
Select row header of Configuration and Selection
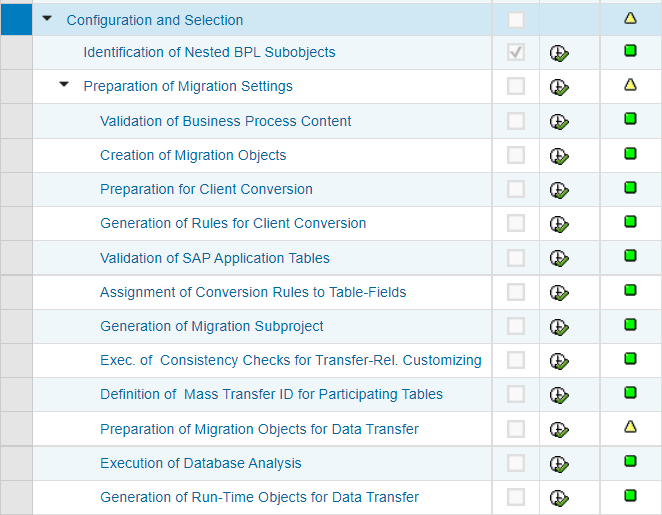click(16, 19)
